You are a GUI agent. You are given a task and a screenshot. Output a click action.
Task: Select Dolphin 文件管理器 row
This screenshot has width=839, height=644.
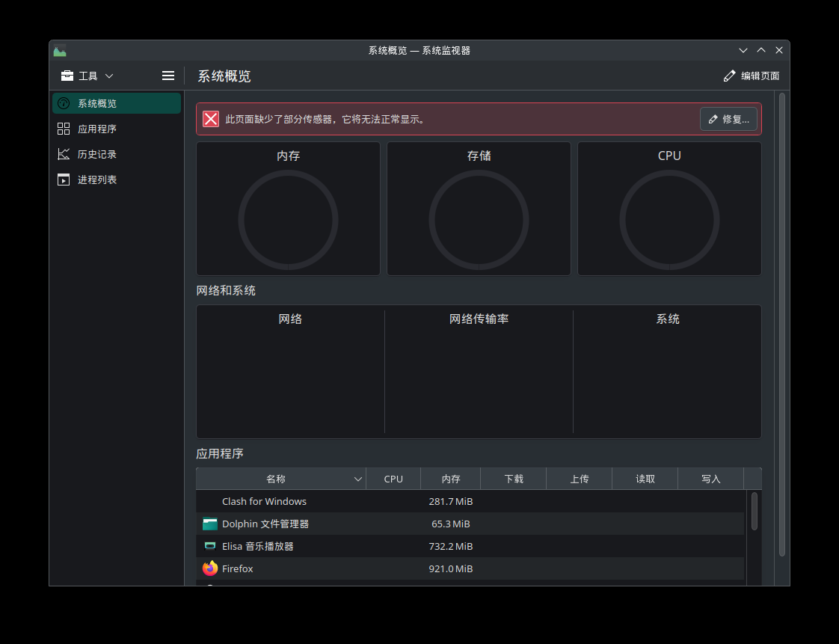[470, 524]
